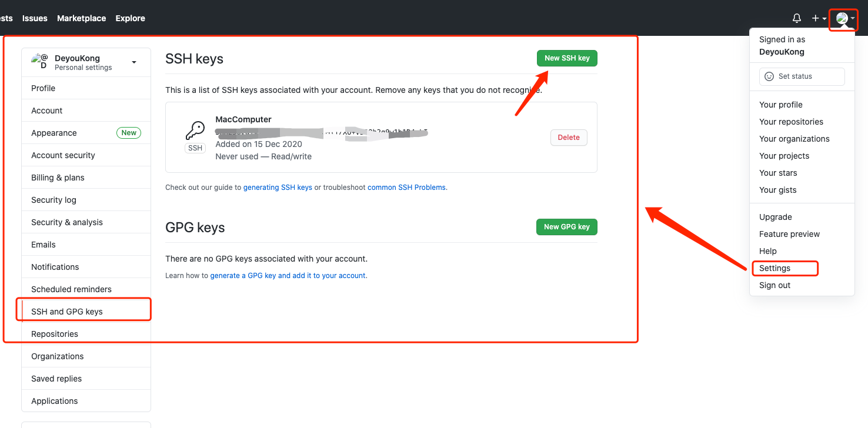The image size is (868, 428).
Task: Click the SSH key icon beside MacComputer
Action: (x=195, y=131)
